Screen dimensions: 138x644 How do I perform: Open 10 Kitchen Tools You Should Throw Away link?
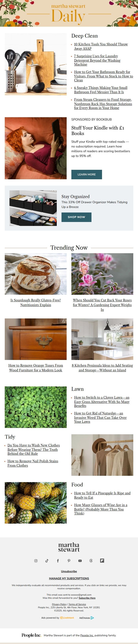pyautogui.click(x=101, y=46)
